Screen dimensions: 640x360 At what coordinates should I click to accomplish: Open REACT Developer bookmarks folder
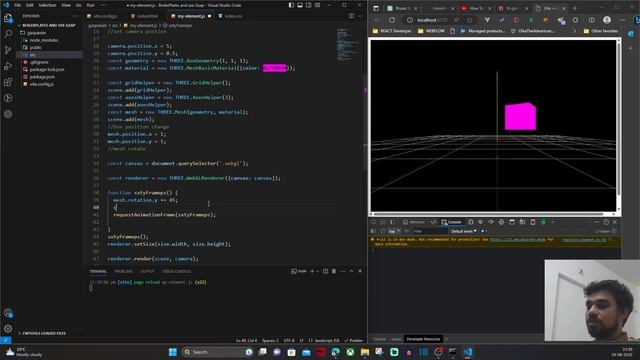[x=392, y=31]
